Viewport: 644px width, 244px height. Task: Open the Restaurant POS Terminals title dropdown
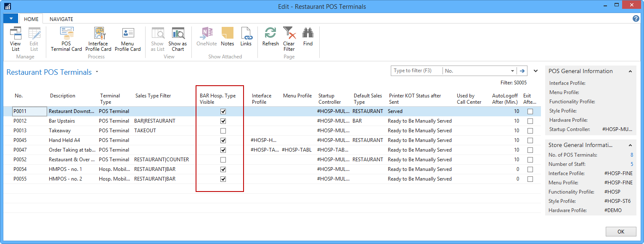(x=97, y=72)
